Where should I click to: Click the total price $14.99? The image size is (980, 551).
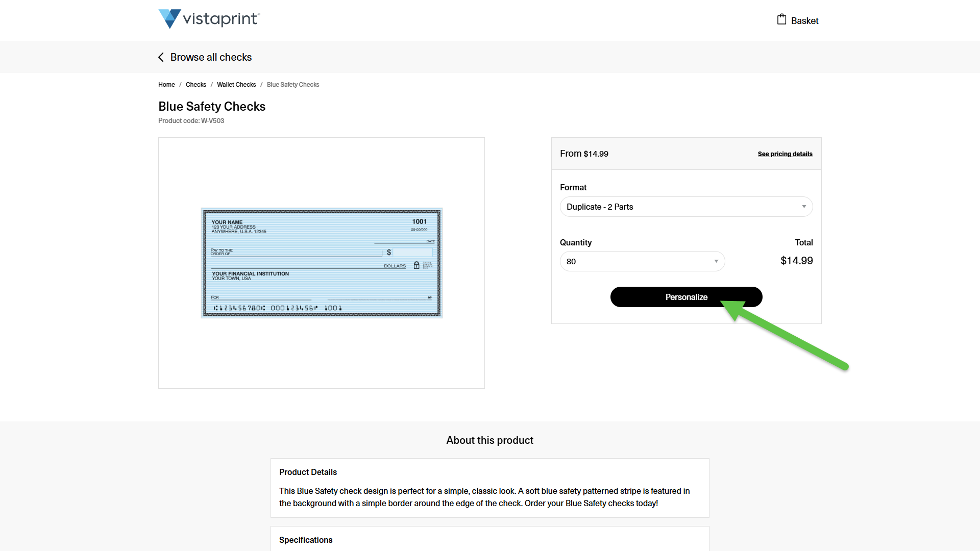coord(797,261)
